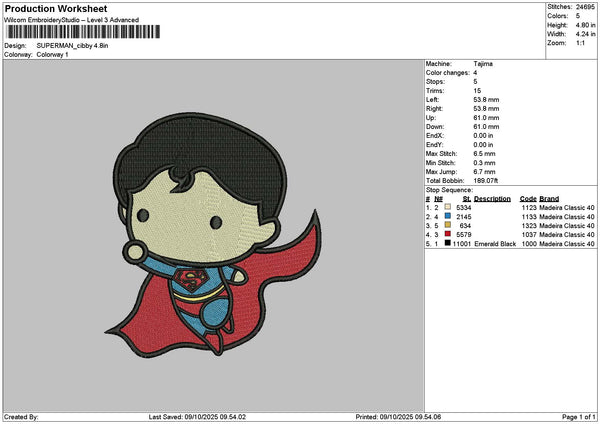Select the Trims value '15'
Image resolution: width=600 pixels, height=424 pixels.
point(477,91)
